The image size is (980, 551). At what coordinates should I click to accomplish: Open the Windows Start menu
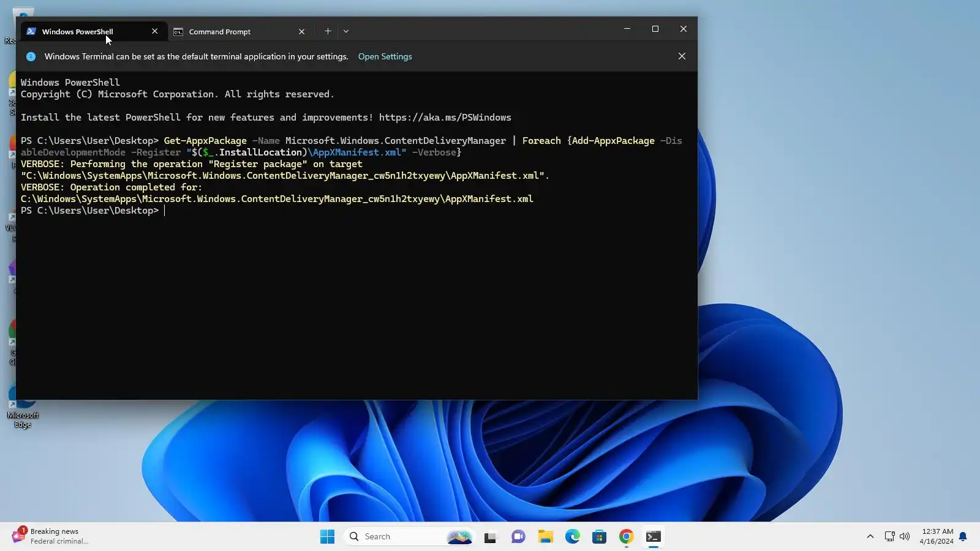click(328, 537)
